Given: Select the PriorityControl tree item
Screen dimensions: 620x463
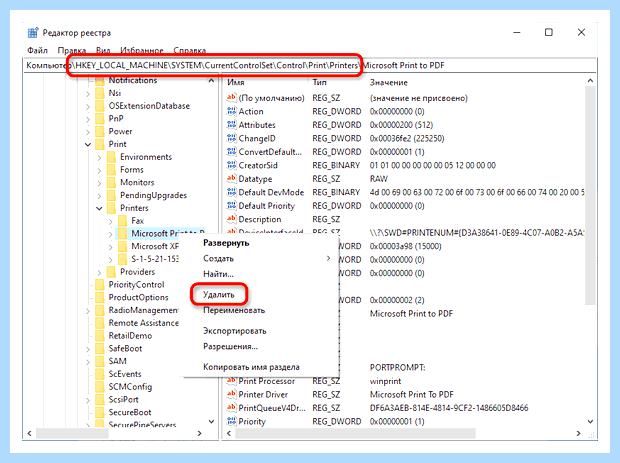Looking at the screenshot, I should (136, 285).
